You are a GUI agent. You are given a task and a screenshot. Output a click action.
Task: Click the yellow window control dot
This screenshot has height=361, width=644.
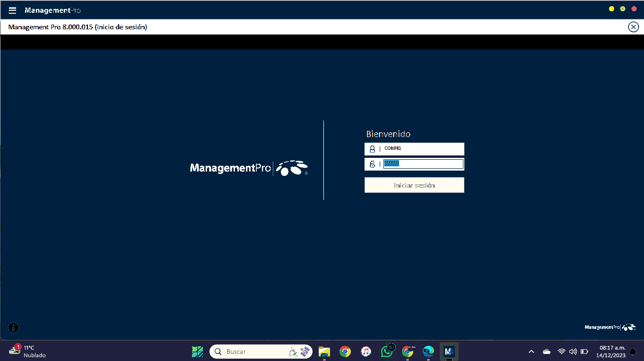(x=611, y=9)
